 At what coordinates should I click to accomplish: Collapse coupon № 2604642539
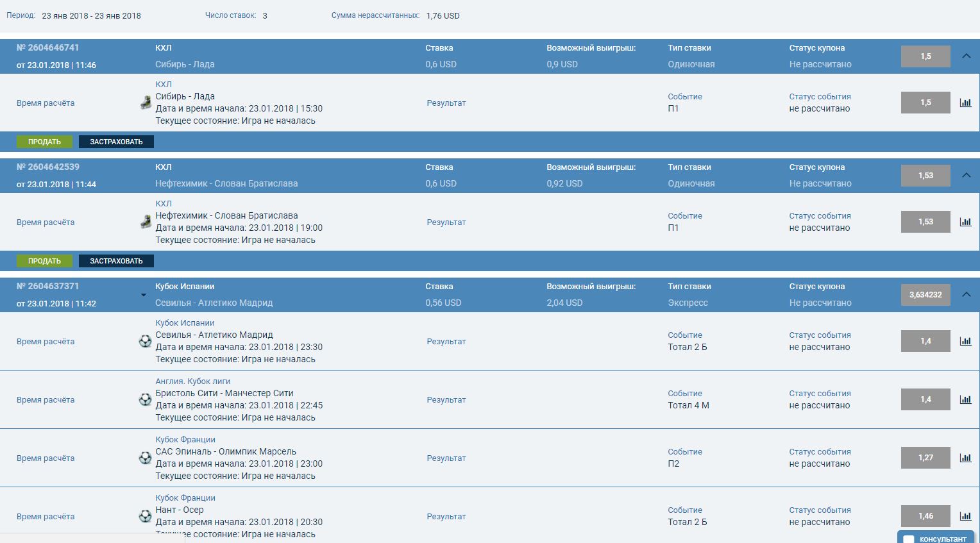coord(966,175)
